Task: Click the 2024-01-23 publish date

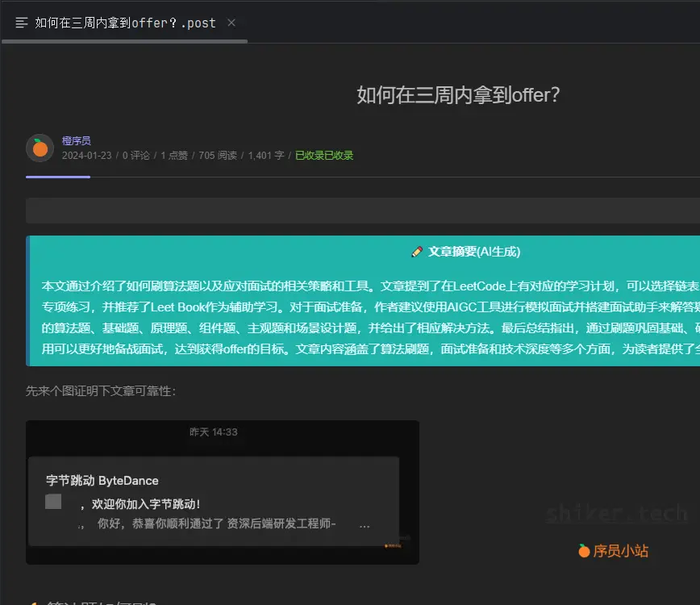Action: pos(86,156)
